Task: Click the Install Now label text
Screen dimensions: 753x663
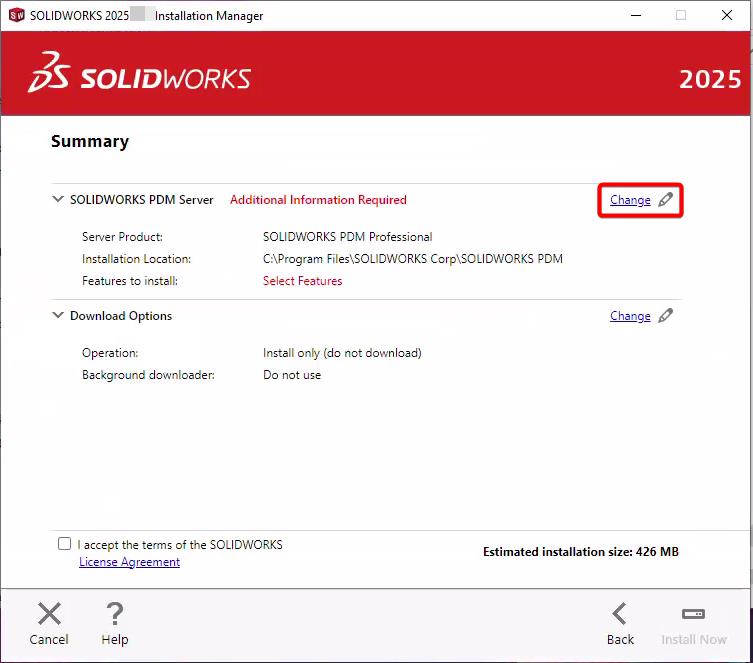Action: tap(693, 639)
